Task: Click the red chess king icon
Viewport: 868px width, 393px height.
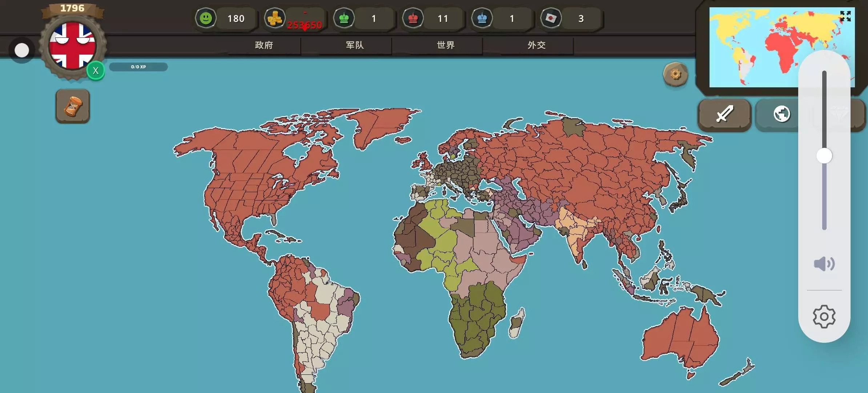Action: [x=413, y=18]
